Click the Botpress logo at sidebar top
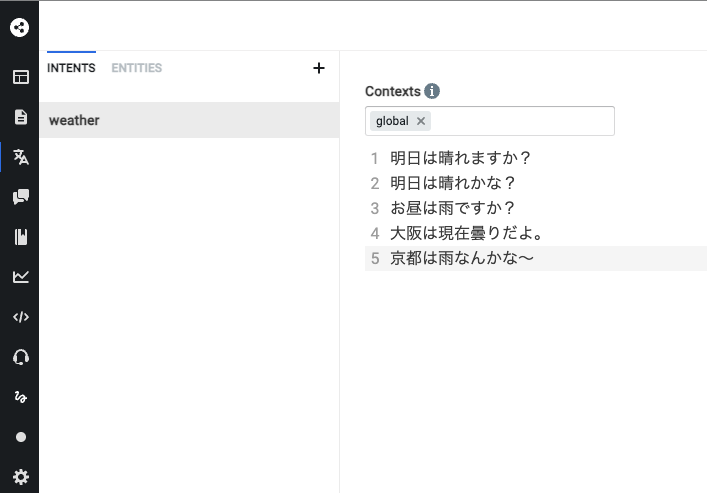707x493 pixels. click(19, 27)
